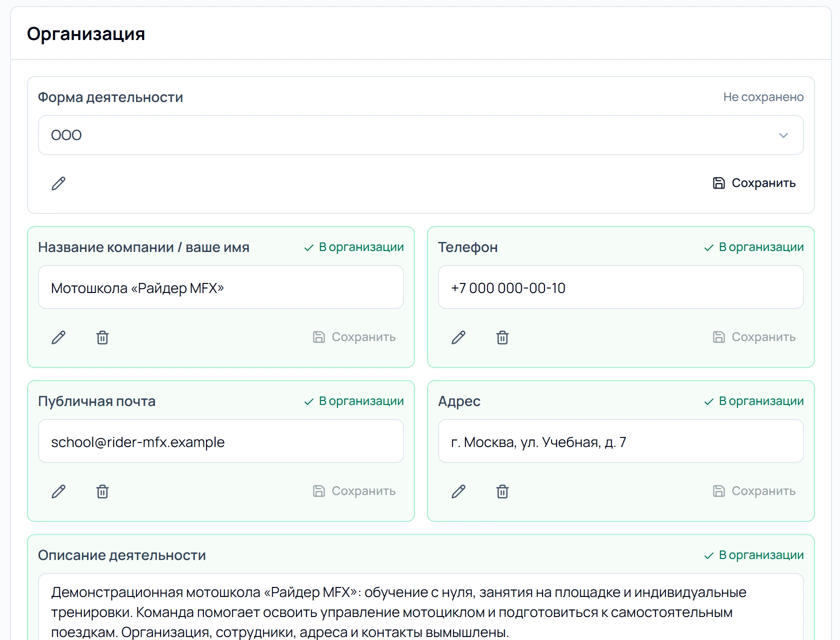Image resolution: width=840 pixels, height=640 pixels.
Task: Click the Публичная почта label
Action: pyautogui.click(x=96, y=401)
